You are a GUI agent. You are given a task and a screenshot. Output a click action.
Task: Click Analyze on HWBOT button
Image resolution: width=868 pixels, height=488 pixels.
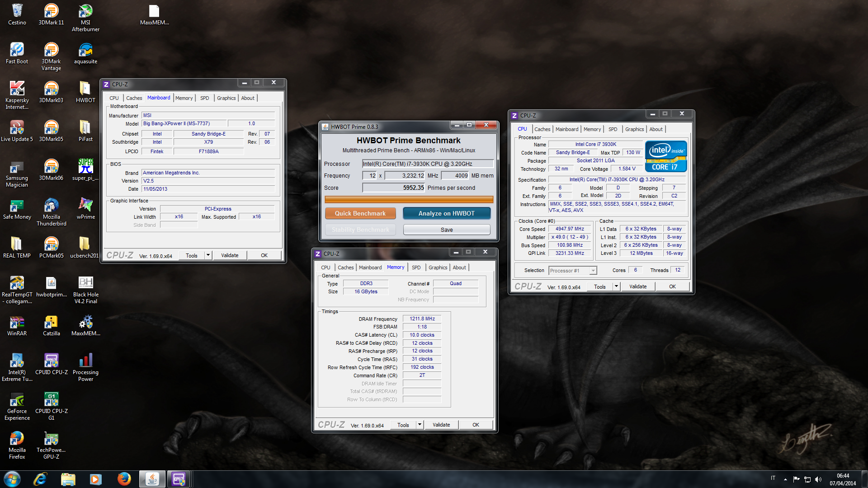(x=447, y=213)
